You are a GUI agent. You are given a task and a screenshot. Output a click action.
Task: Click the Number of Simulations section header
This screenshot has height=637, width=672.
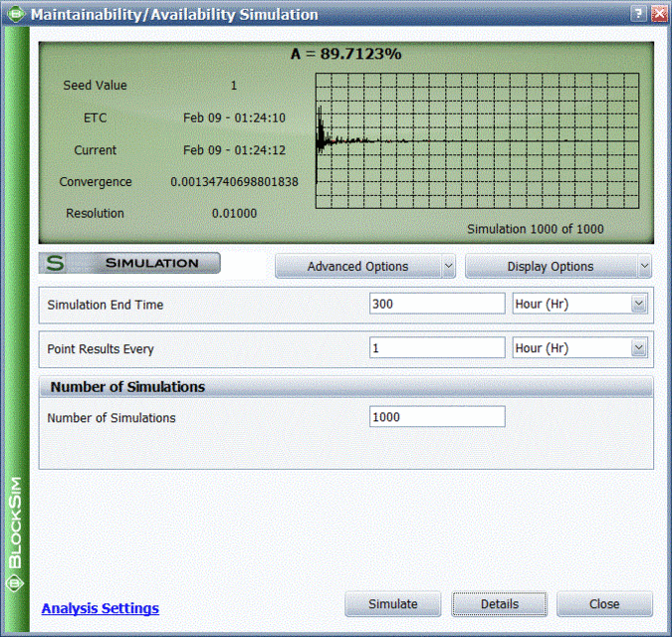pyautogui.click(x=346, y=387)
